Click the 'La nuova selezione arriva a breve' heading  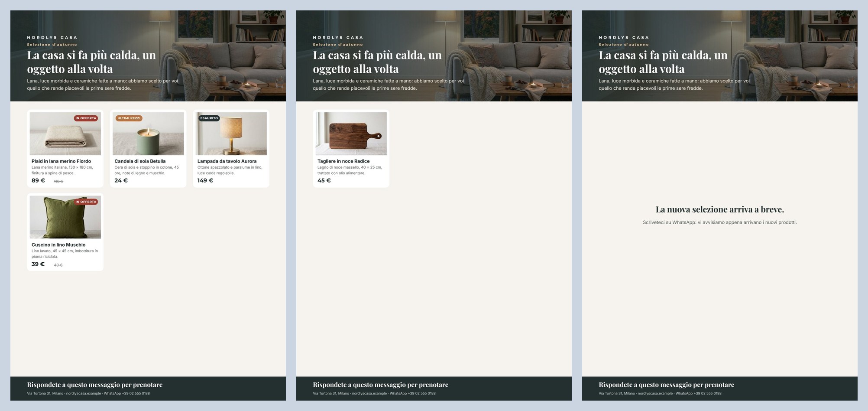[720, 209]
